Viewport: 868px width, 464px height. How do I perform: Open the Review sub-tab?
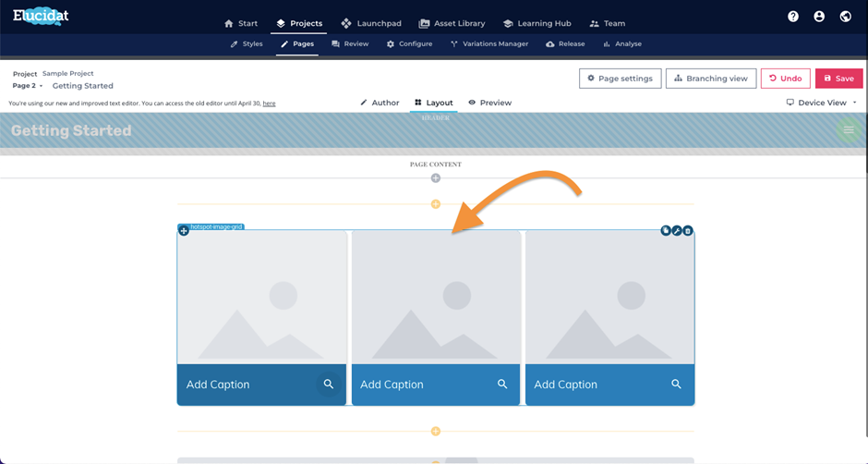[x=350, y=43]
